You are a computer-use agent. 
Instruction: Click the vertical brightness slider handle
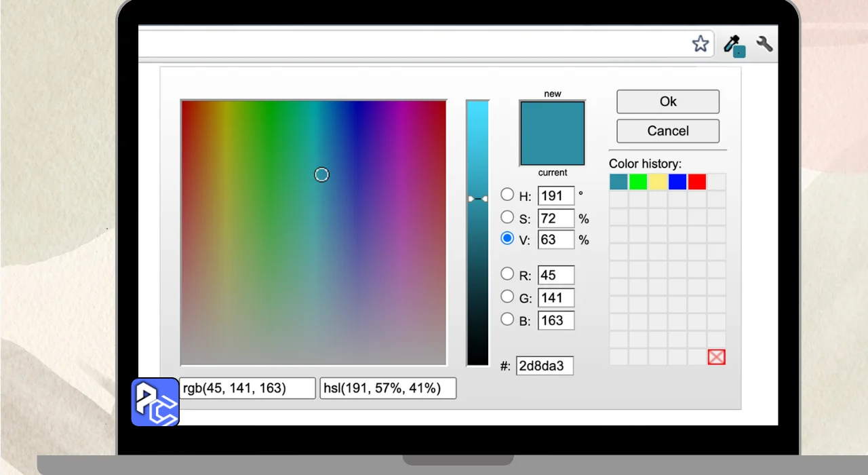click(x=477, y=199)
